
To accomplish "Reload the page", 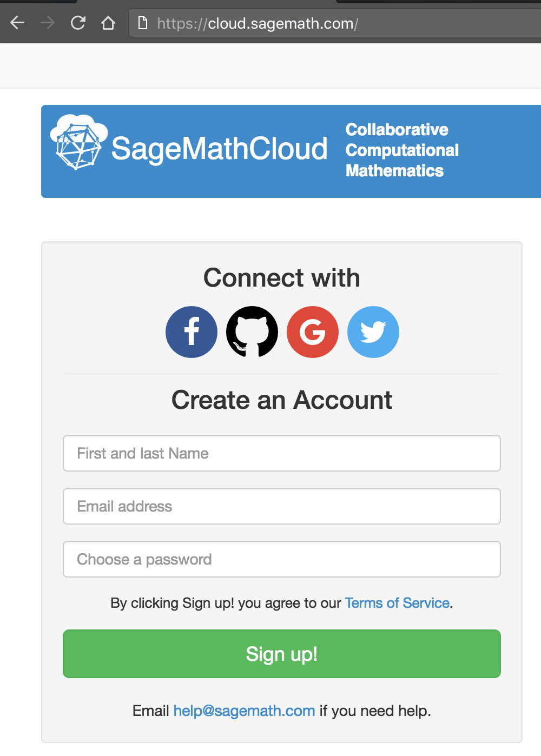I will (x=78, y=23).
